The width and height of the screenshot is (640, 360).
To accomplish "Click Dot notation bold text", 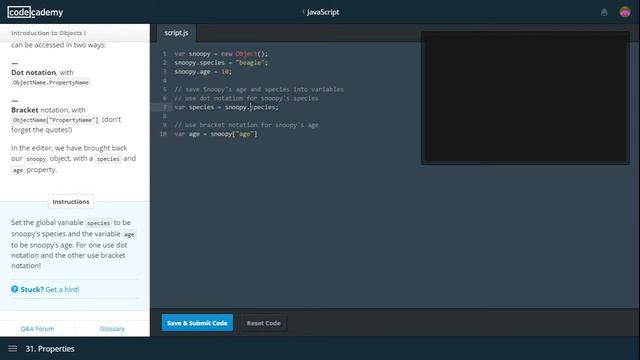I will 33,72.
